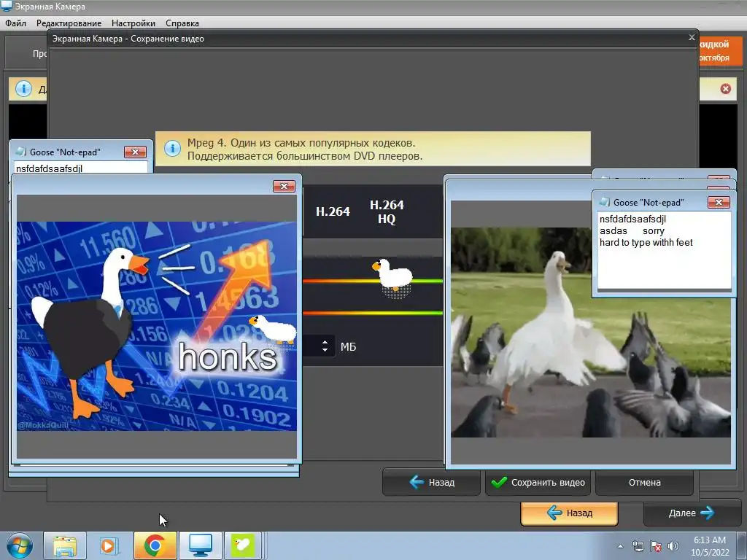This screenshot has width=747, height=560.
Task: Click the orange discount banner at top right
Action: [x=720, y=51]
